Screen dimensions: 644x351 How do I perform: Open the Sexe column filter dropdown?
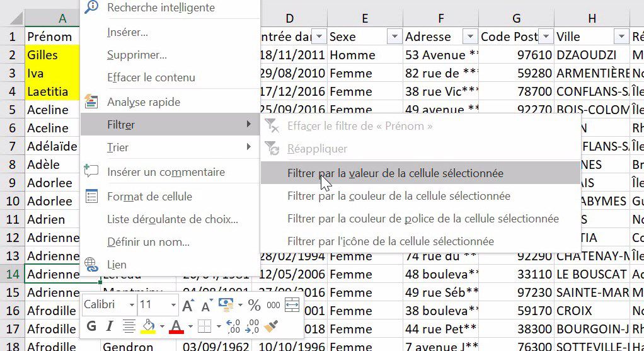[394, 37]
